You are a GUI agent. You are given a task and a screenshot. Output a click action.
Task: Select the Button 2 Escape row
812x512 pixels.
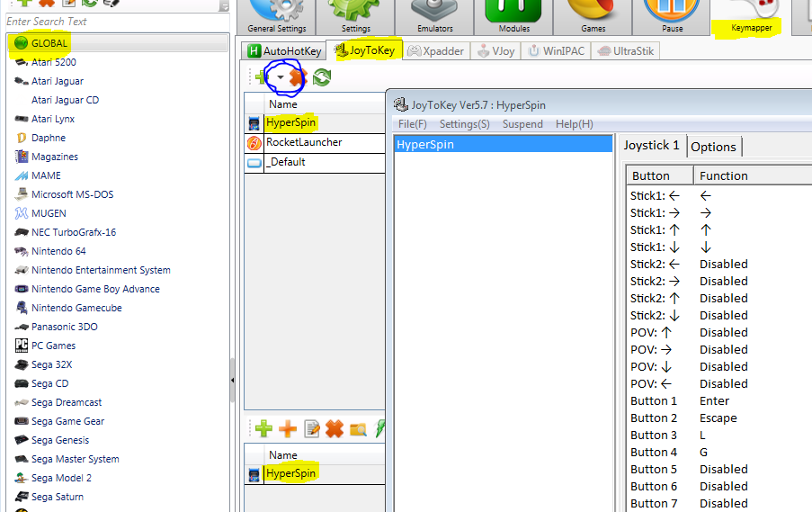[719, 418]
